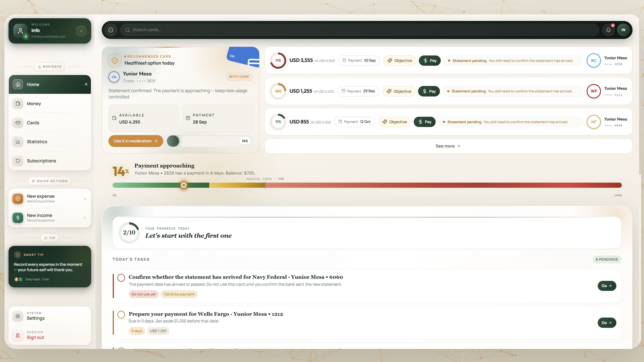Click the 2/10 progress ring
This screenshot has height=362, width=644.
(129, 233)
